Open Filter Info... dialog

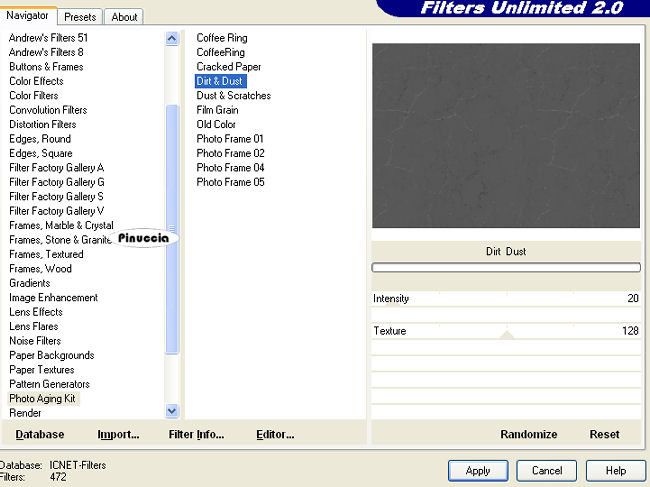pyautogui.click(x=196, y=434)
